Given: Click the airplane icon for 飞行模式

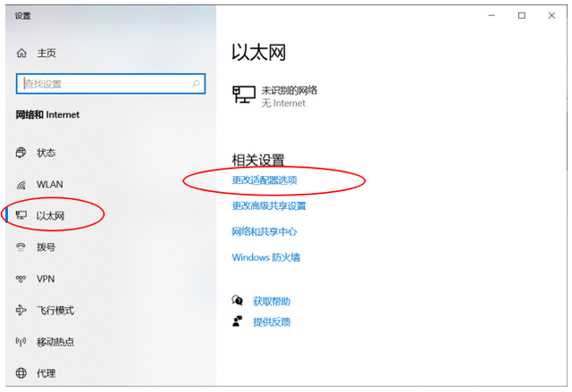Looking at the screenshot, I should pyautogui.click(x=21, y=310).
